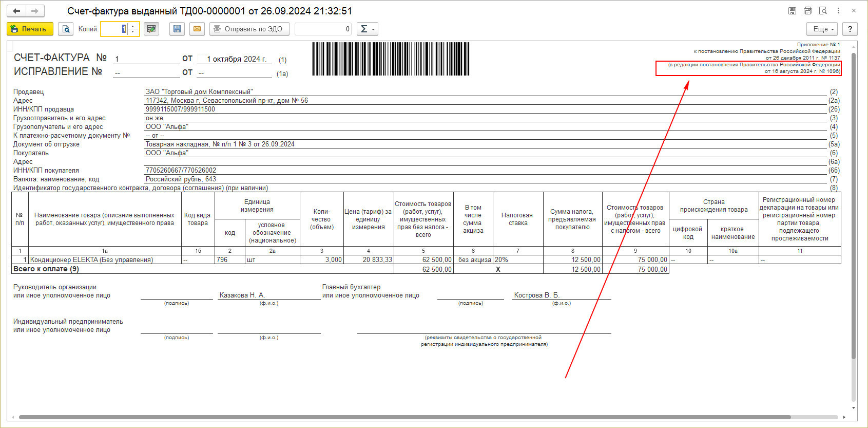The image size is (868, 428).
Task: Select seller ИНН/КПП value 9999115007/999911500
Action: pyautogui.click(x=180, y=109)
